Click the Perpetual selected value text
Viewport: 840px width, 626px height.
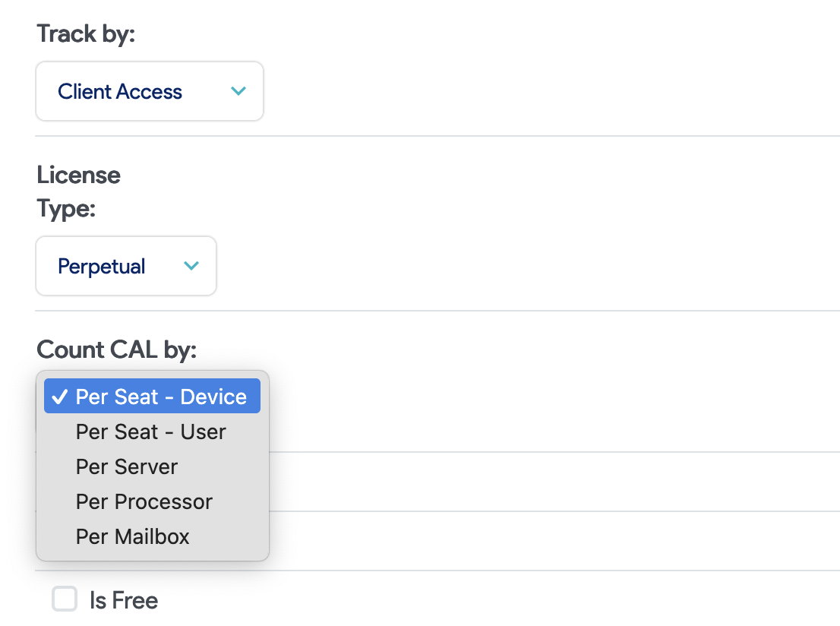101,266
